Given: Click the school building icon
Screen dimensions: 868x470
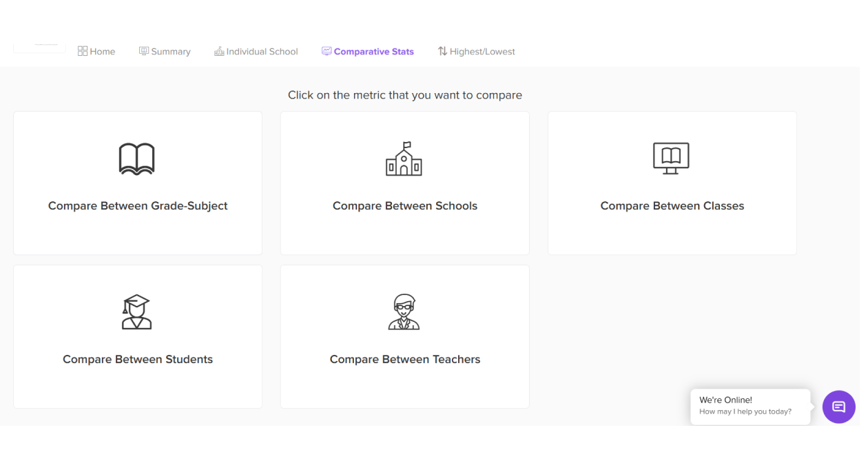Looking at the screenshot, I should 404,159.
